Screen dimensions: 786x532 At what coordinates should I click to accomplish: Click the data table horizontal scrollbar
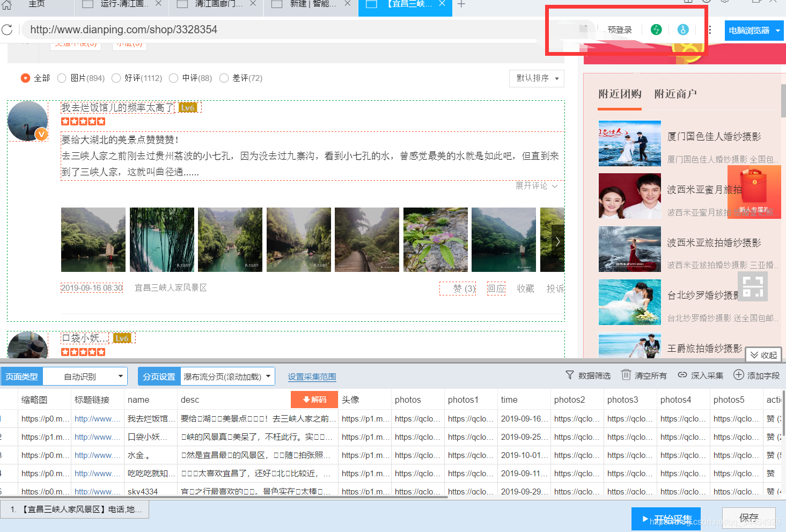coord(224,497)
